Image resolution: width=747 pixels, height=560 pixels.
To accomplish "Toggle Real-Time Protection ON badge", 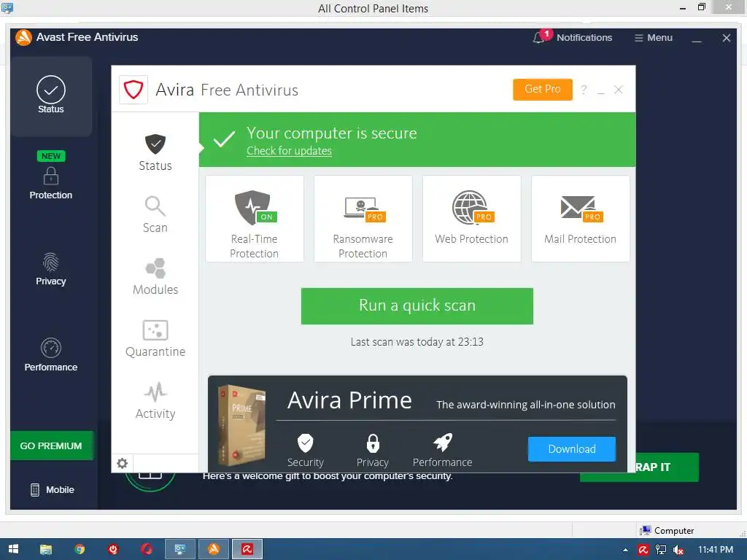I will pyautogui.click(x=267, y=217).
